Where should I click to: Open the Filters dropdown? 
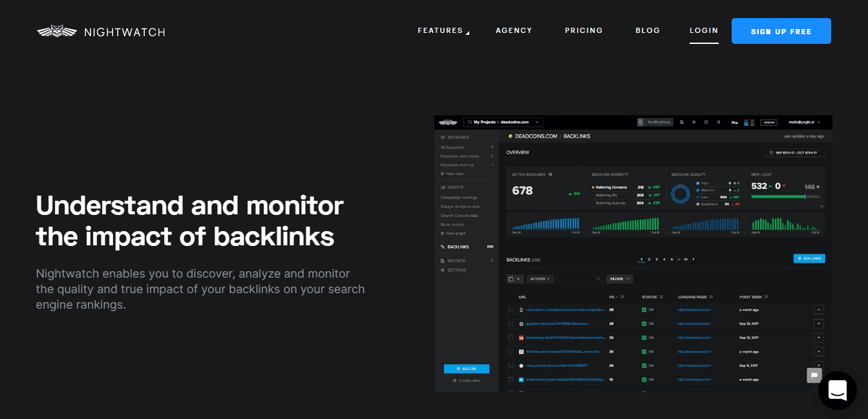click(619, 279)
